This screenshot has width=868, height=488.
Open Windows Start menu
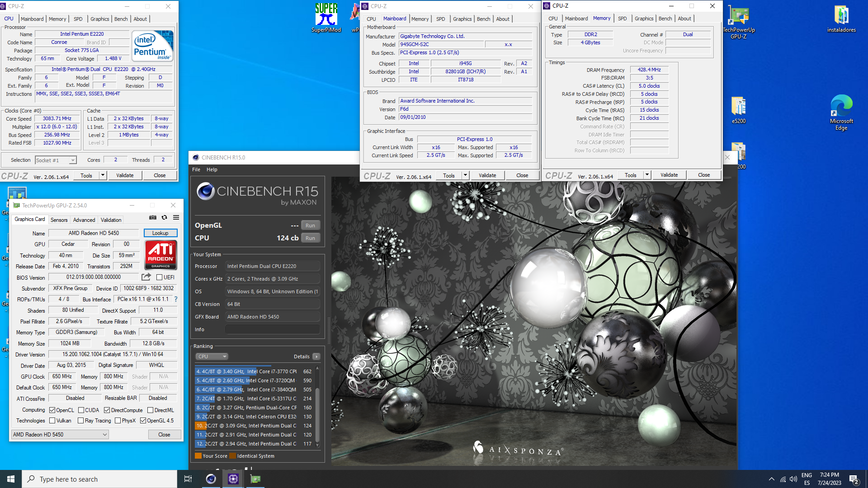[x=11, y=479]
